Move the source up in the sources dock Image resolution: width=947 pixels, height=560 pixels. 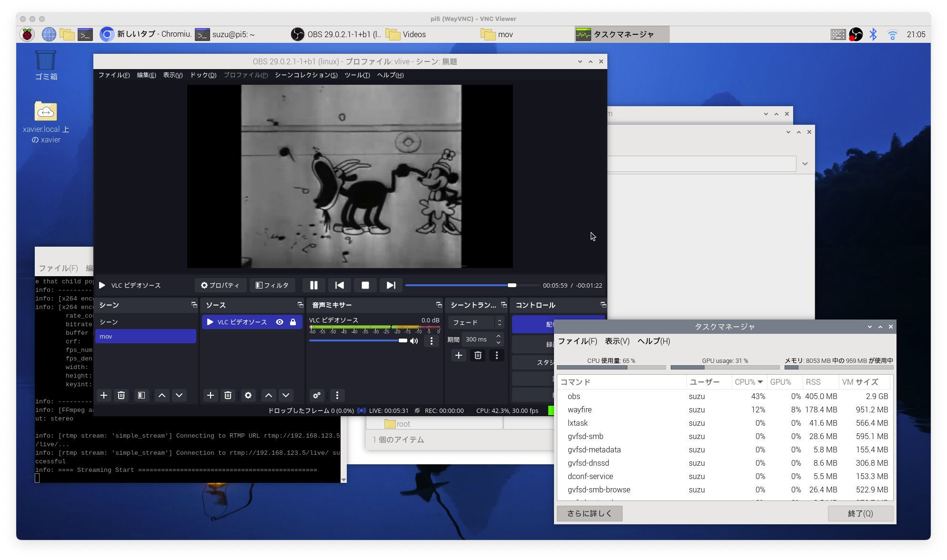[269, 395]
